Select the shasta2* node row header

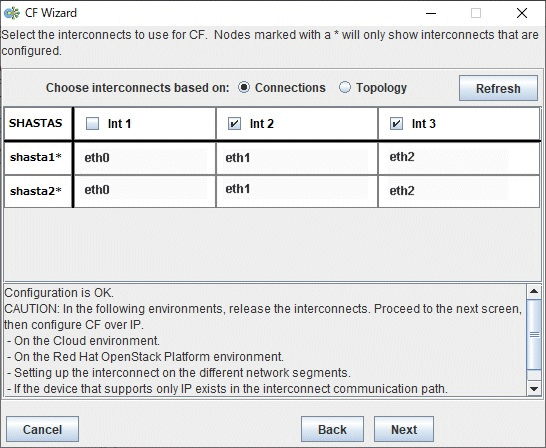(37, 191)
